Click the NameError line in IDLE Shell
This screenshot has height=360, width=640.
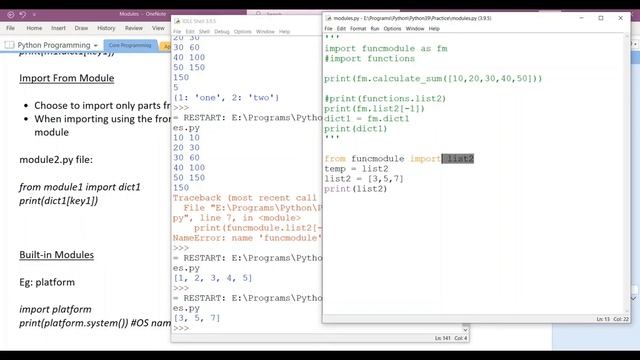tap(247, 238)
